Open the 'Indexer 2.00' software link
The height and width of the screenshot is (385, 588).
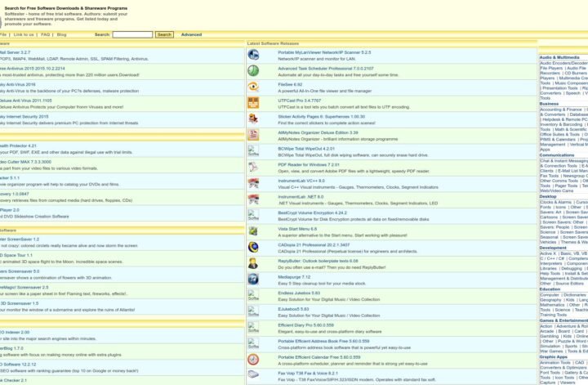[x=15, y=333]
